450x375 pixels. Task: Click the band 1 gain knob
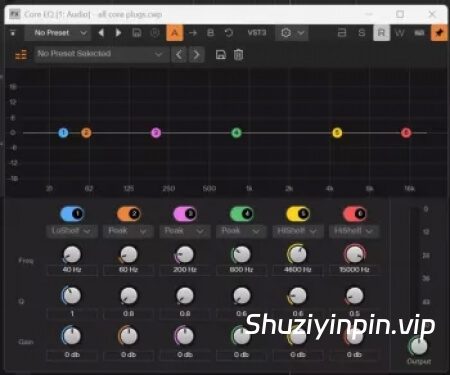click(x=71, y=336)
